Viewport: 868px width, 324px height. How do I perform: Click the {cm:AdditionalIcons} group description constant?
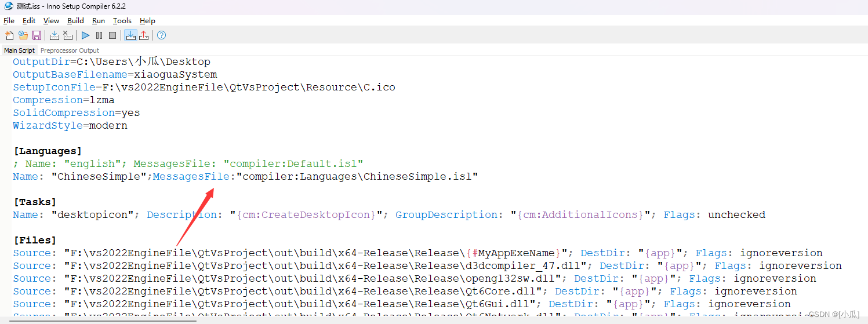581,214
